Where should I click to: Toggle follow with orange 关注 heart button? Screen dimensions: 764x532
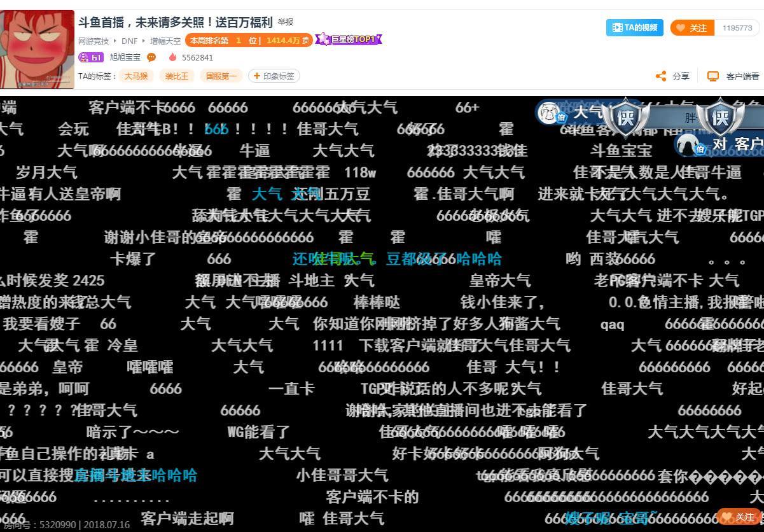coord(692,28)
